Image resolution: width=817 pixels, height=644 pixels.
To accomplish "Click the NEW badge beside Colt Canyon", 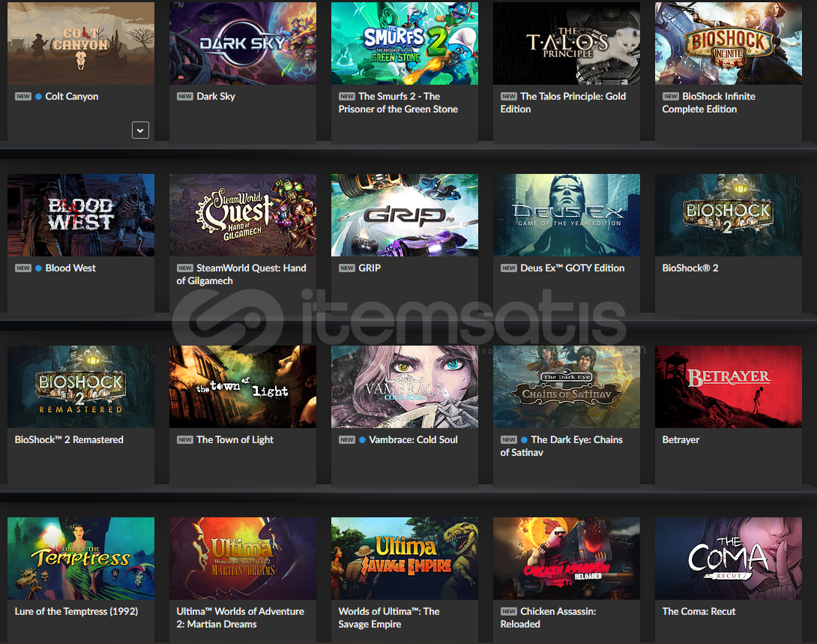I will tap(23, 97).
